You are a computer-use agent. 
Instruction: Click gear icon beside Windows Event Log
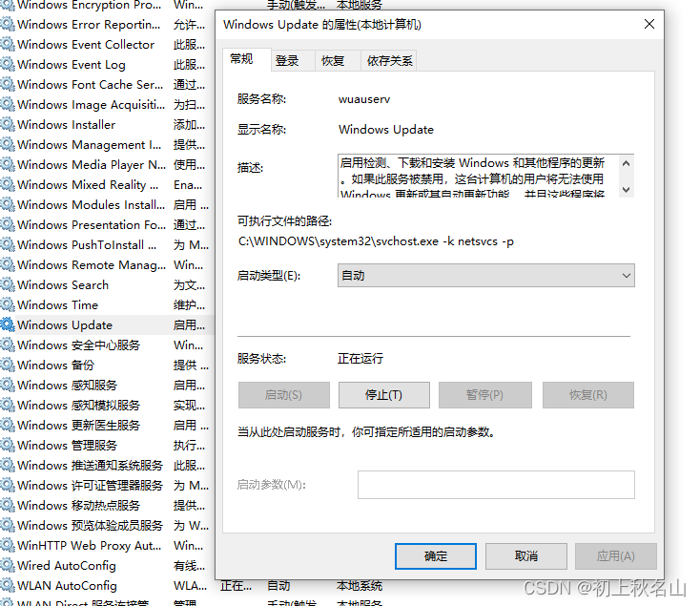click(x=8, y=64)
